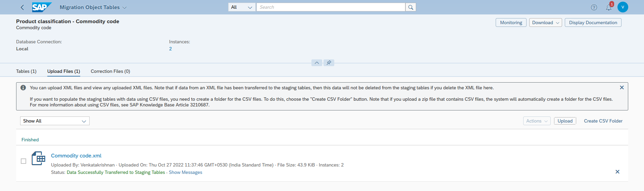Open the Show All filter dropdown
Viewport: 644px width, 191px height.
[55, 121]
